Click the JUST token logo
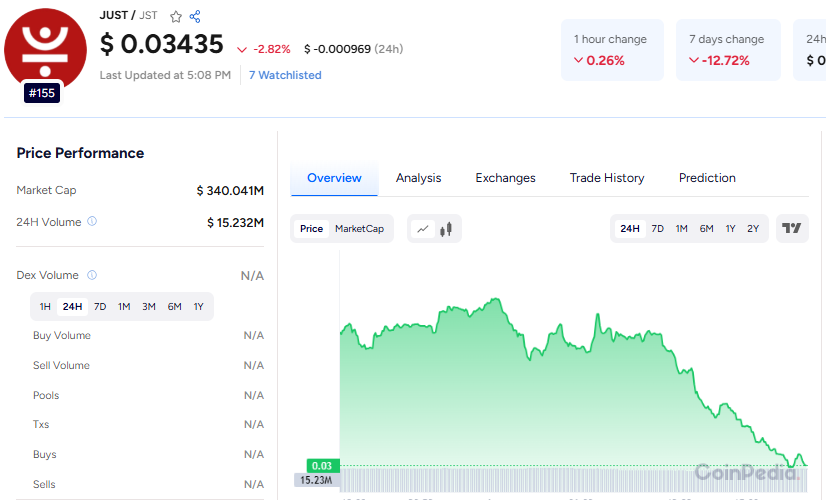826x500 pixels. tap(45, 49)
